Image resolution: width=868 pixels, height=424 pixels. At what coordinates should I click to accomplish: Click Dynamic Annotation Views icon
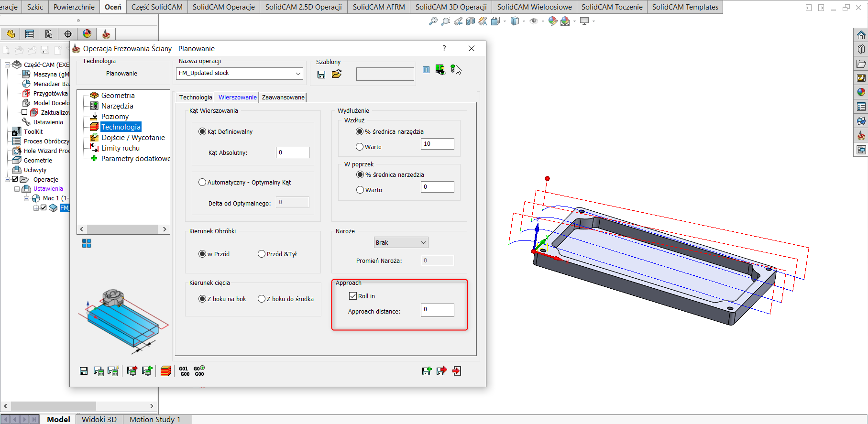click(x=483, y=21)
